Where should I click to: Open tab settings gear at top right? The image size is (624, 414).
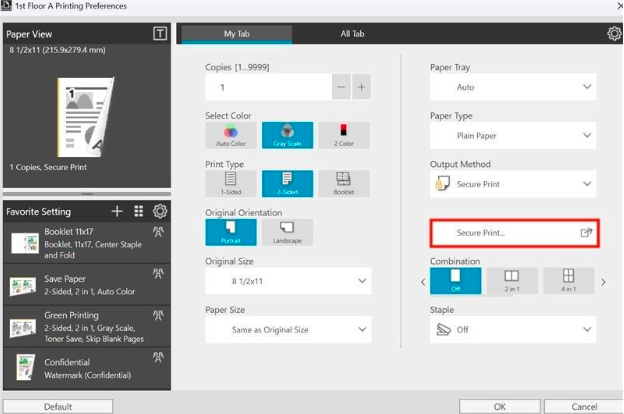[x=614, y=34]
